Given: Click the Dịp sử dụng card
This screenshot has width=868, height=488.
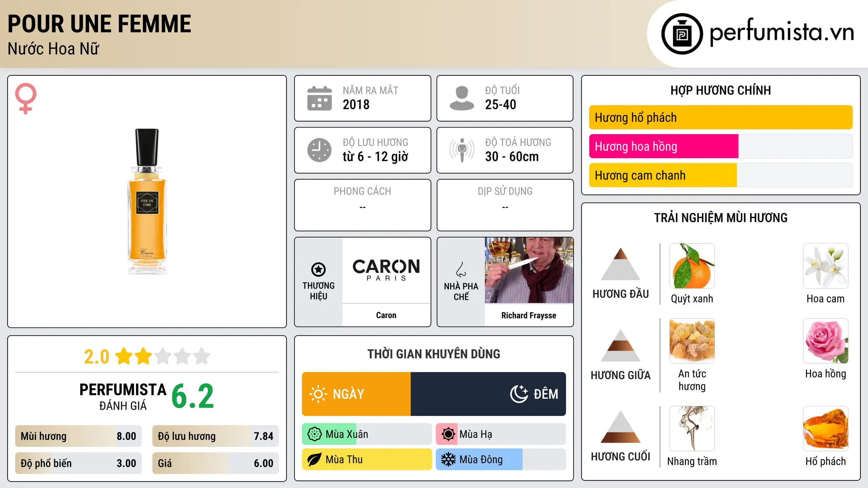Looking at the screenshot, I should pos(505,205).
